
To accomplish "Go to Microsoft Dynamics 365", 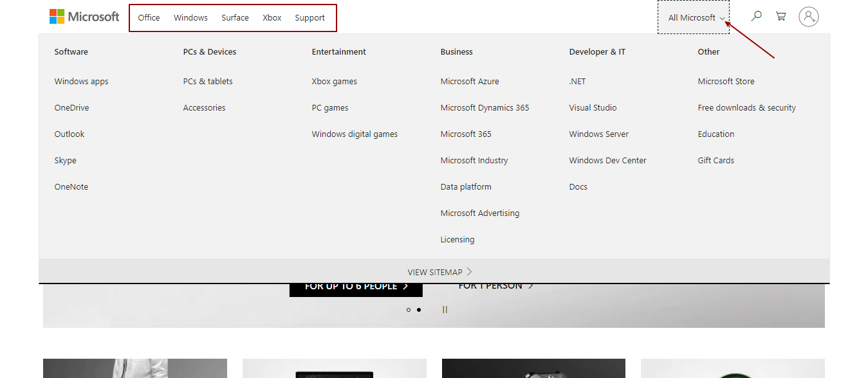I will [x=485, y=107].
